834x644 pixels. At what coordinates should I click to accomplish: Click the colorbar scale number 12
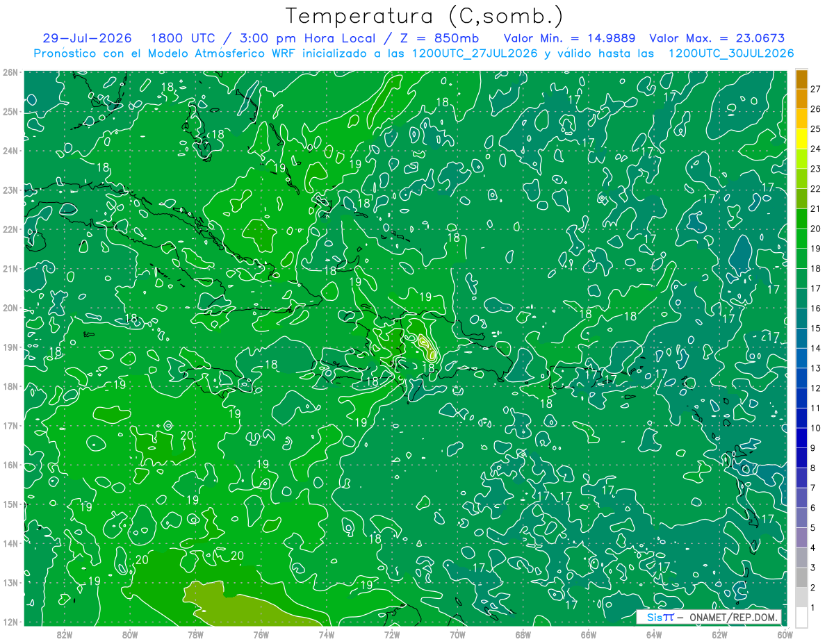coord(815,388)
